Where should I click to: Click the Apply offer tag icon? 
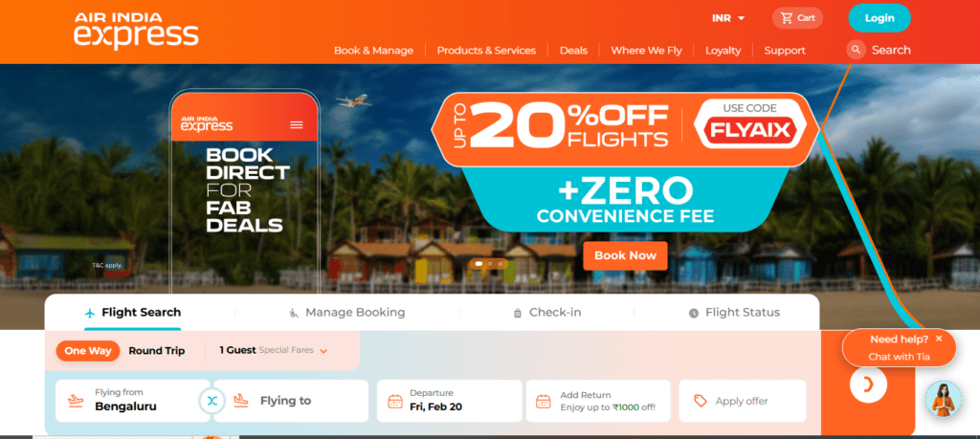(700, 401)
